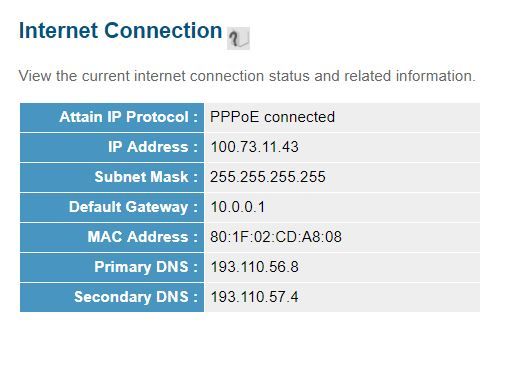Open the help icon beside Internet Connection
Image resolution: width=526 pixels, height=367 pixels.
click(x=238, y=38)
